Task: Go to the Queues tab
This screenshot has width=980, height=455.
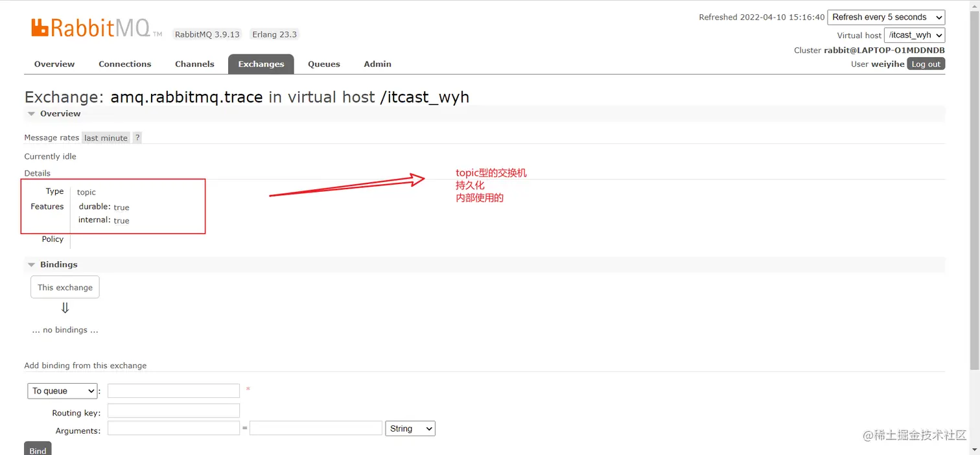Action: 324,64
